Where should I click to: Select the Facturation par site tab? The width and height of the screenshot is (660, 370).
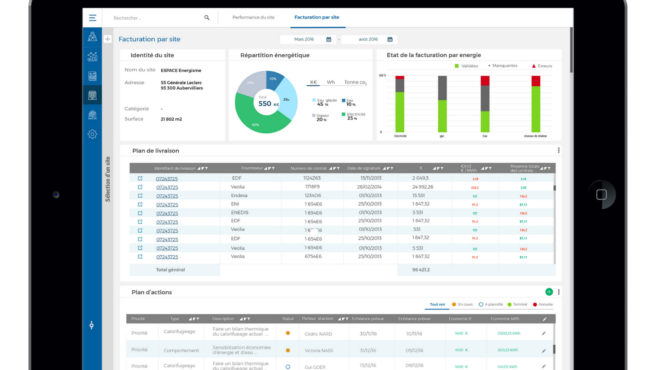point(317,18)
